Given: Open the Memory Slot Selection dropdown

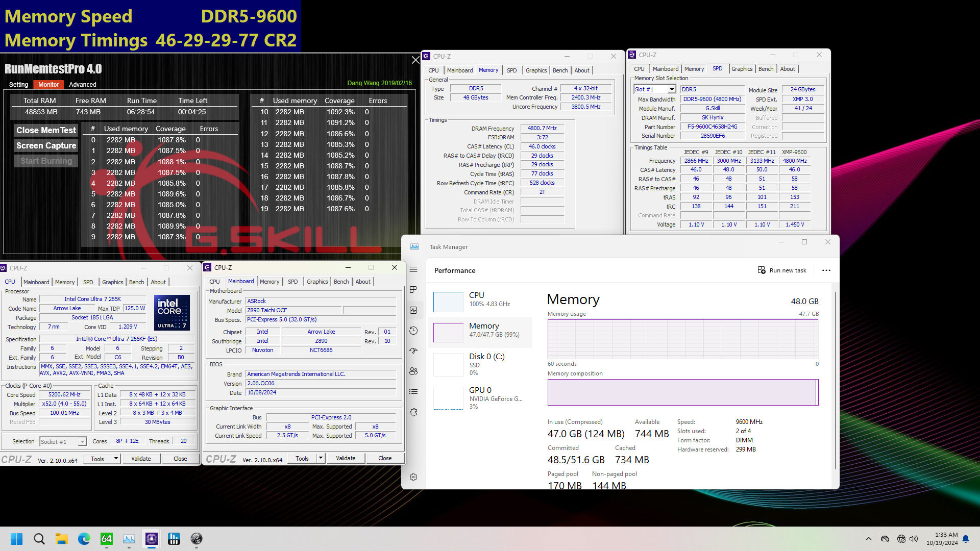Looking at the screenshot, I should (x=673, y=89).
